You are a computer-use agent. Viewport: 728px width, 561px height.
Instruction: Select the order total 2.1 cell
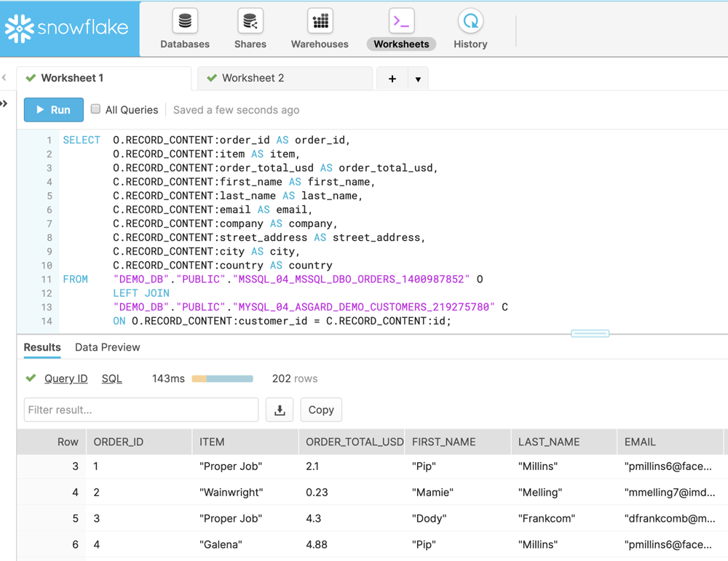coord(352,466)
